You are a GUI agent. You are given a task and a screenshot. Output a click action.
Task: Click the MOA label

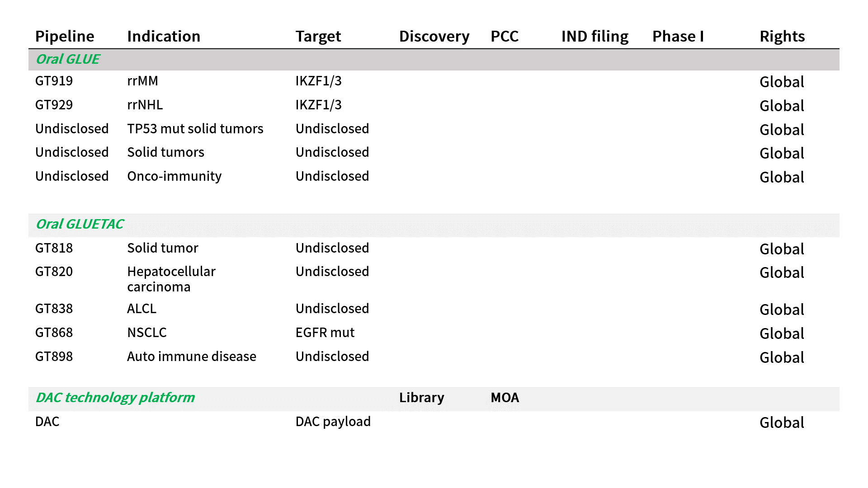tap(505, 398)
